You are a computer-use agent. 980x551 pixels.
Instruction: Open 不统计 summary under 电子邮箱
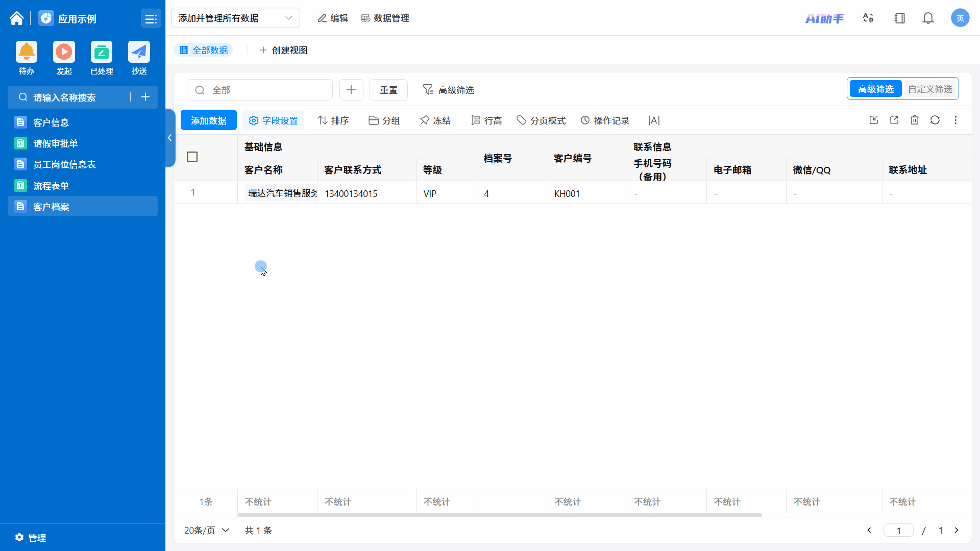727,502
